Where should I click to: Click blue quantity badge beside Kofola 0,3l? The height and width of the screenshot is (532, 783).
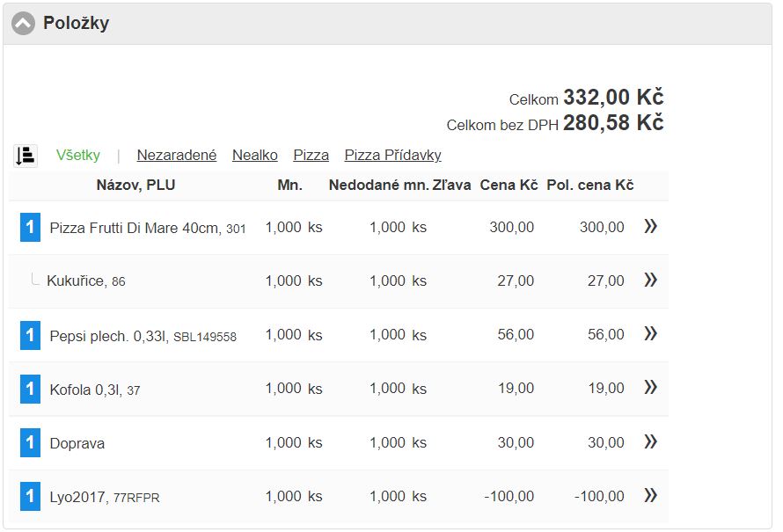pyautogui.click(x=30, y=389)
